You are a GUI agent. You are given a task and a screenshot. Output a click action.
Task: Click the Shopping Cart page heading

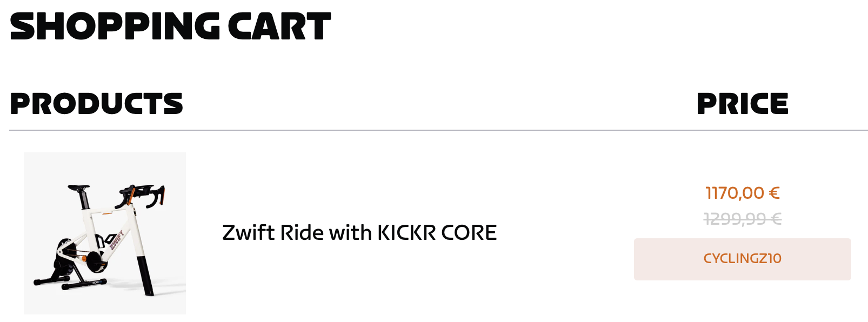[x=170, y=26]
